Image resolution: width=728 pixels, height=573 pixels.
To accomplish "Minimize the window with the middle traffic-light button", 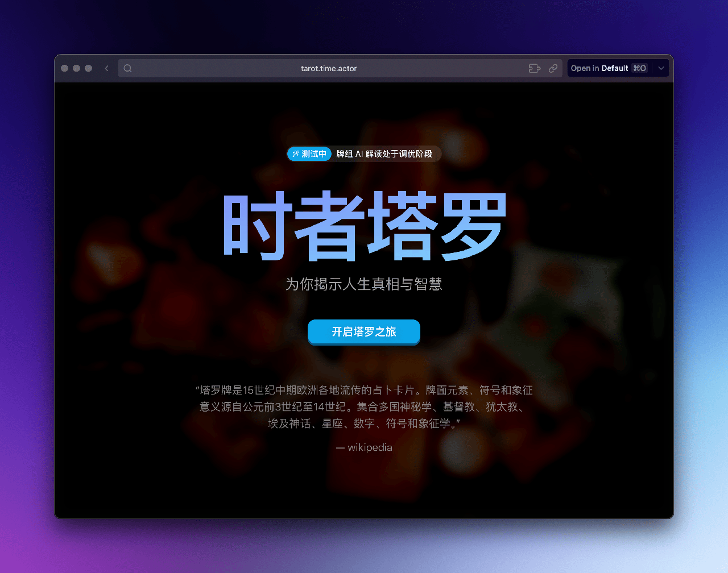I will 77,68.
